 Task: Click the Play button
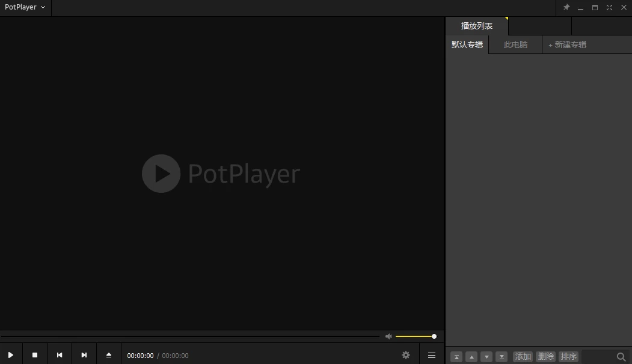click(x=11, y=355)
